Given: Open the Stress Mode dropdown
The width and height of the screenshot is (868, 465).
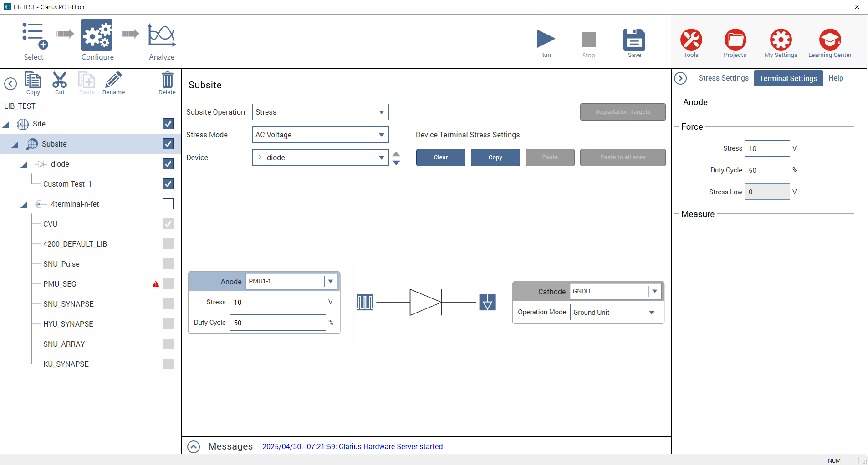Looking at the screenshot, I should click(x=382, y=135).
